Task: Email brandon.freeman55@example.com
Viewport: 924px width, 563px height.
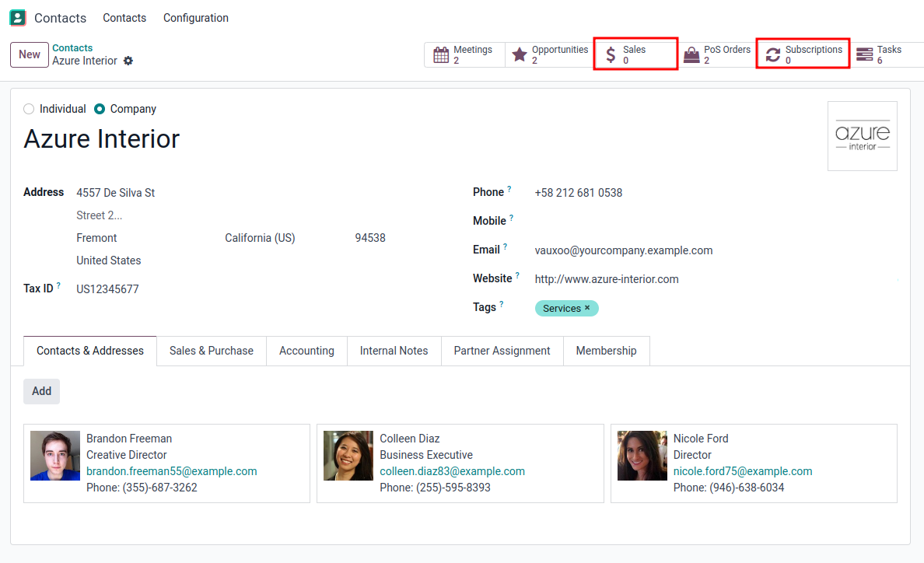Action: click(171, 471)
